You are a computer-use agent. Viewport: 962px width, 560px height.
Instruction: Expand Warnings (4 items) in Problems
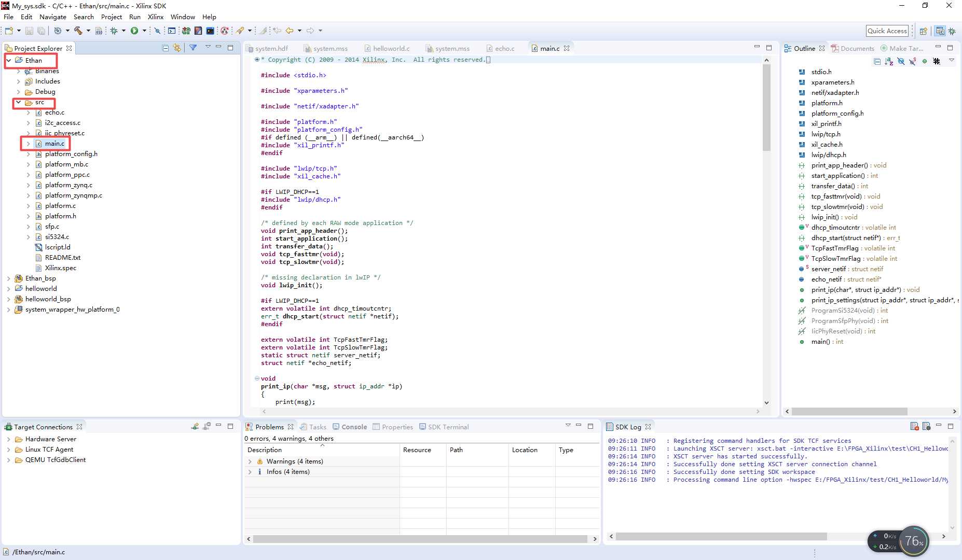coord(250,461)
